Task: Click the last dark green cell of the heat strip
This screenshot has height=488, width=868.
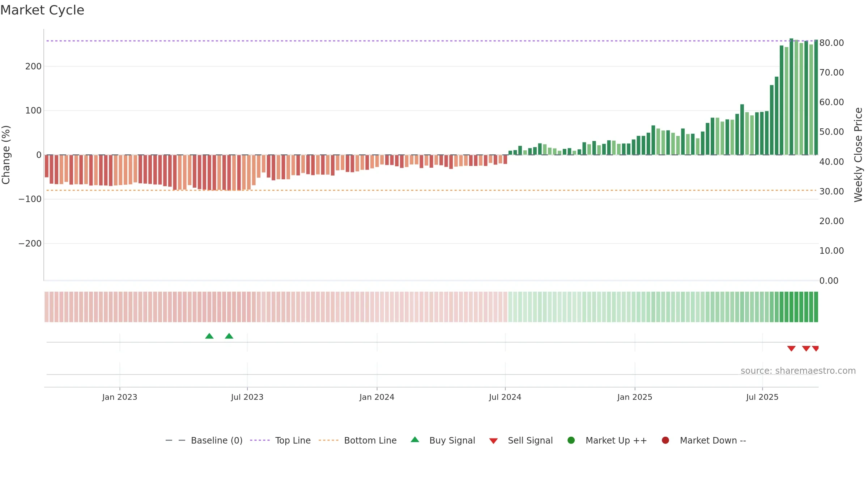Action: [x=816, y=307]
